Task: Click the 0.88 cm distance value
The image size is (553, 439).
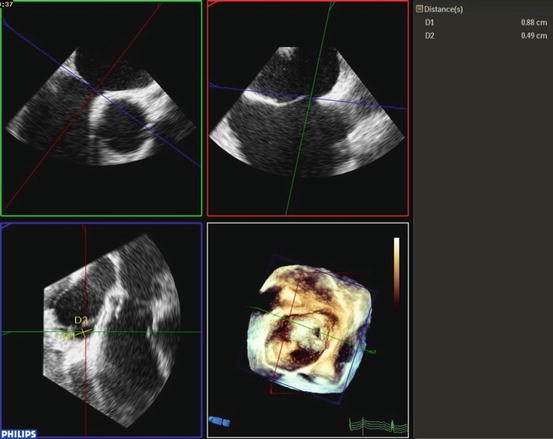Action: [x=534, y=23]
